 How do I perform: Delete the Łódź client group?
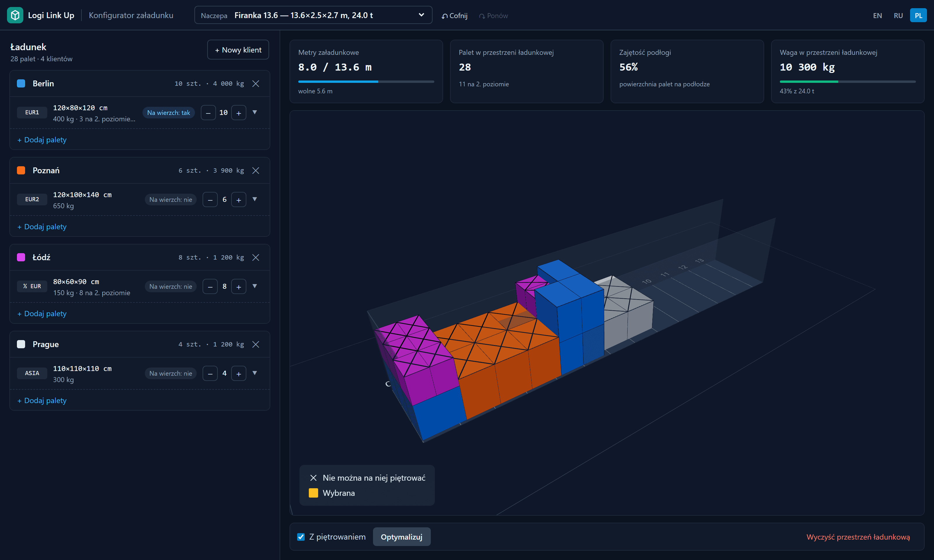pos(256,257)
